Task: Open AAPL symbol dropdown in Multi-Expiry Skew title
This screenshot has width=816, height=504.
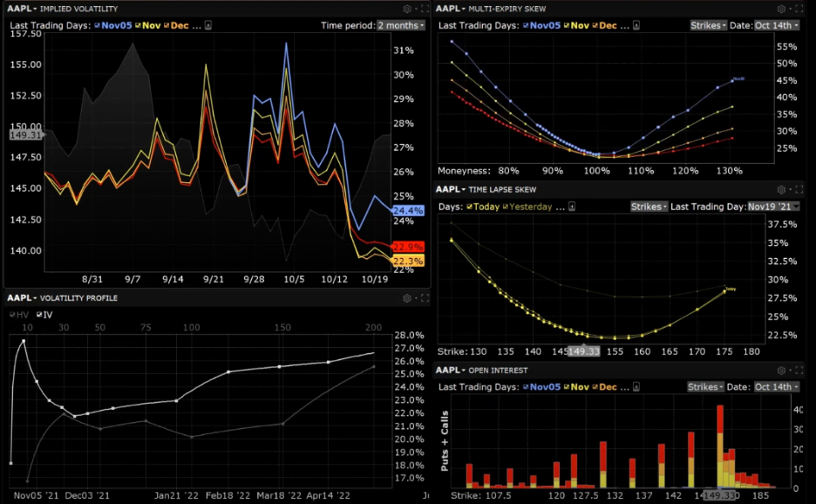Action: coord(450,9)
